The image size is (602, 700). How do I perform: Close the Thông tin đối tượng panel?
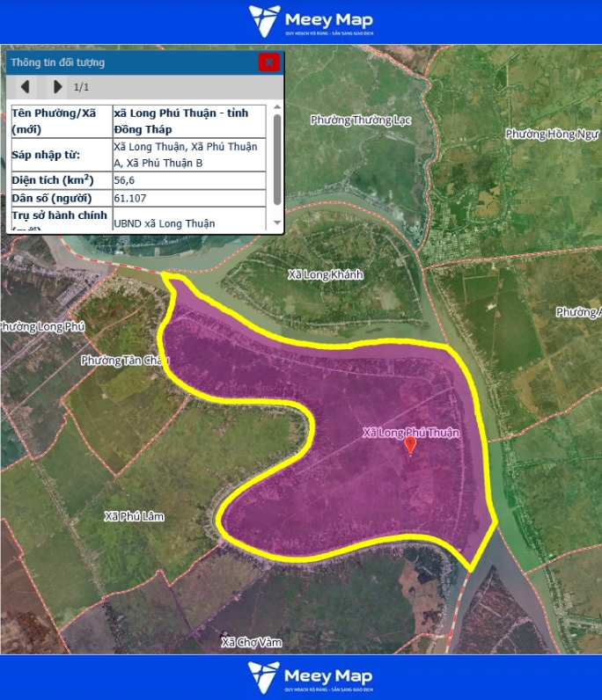tap(268, 62)
